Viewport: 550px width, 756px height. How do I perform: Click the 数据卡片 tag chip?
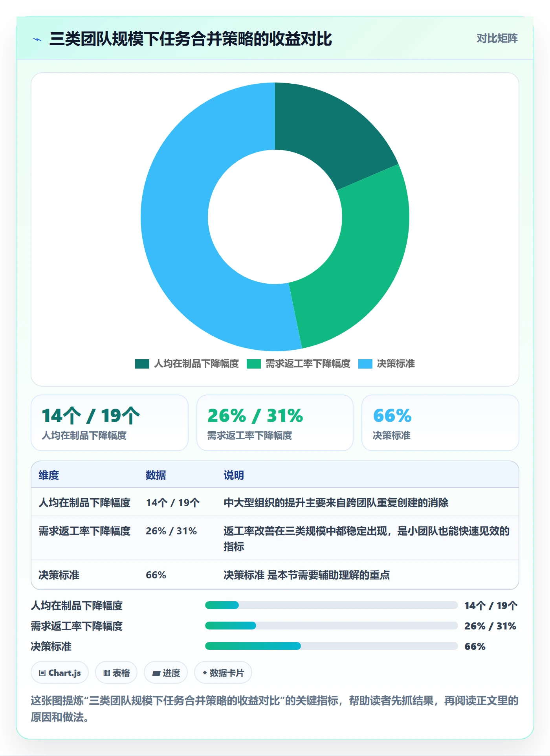tap(223, 673)
